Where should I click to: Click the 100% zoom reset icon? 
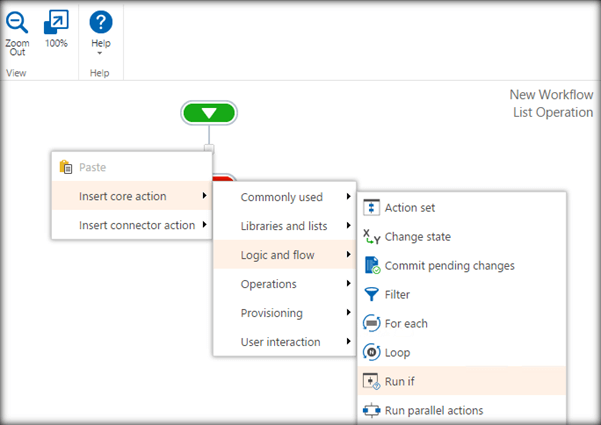(56, 21)
